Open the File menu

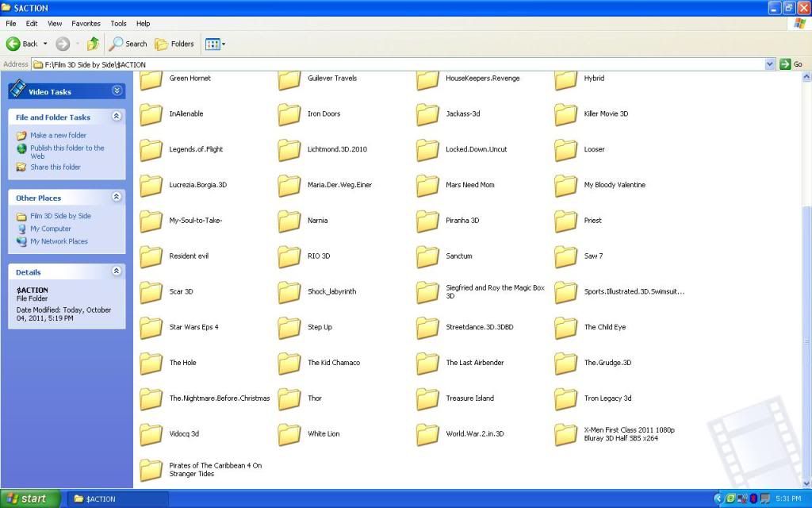(x=11, y=23)
